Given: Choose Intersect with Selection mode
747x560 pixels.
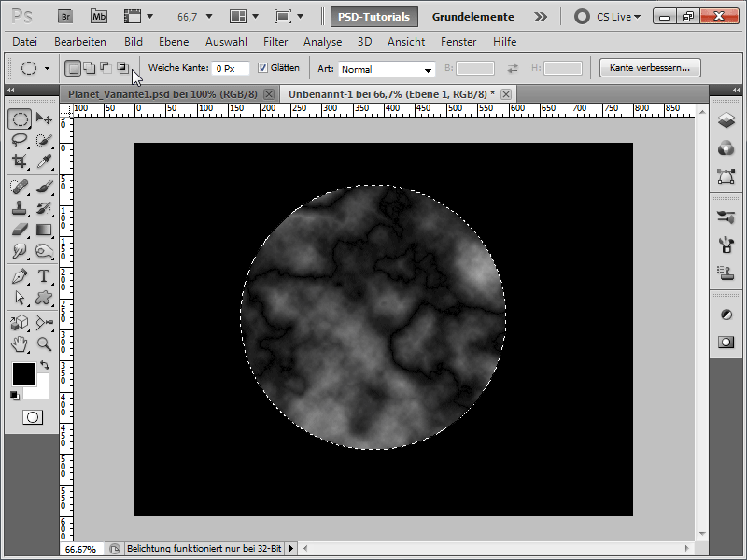Looking at the screenshot, I should [x=123, y=68].
